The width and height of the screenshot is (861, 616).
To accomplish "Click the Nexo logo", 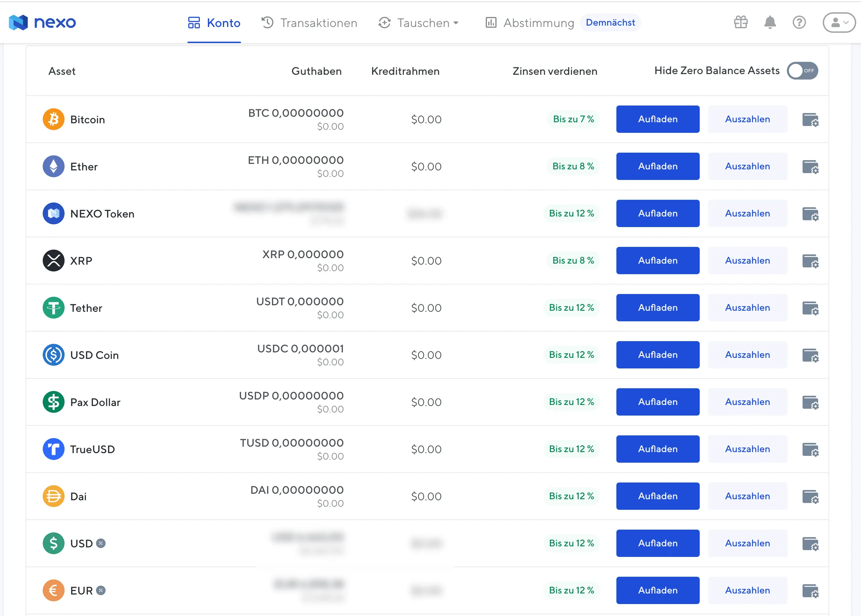I will tap(42, 23).
